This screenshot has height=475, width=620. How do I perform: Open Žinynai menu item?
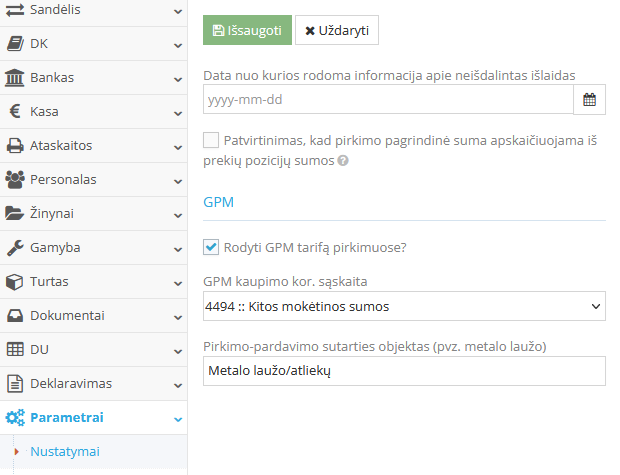(x=93, y=214)
